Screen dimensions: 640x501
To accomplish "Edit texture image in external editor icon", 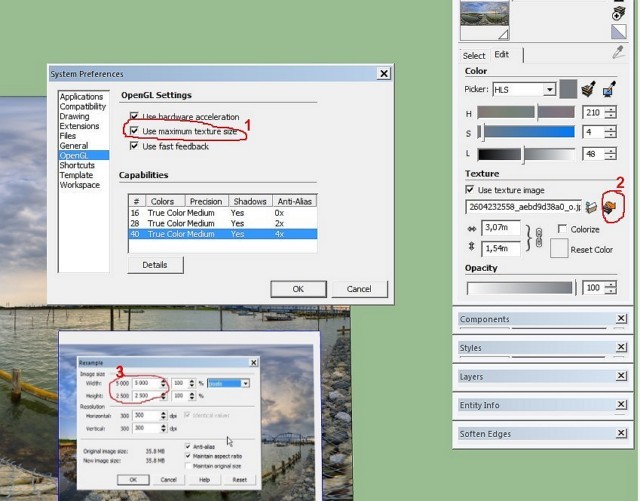I will click(609, 207).
